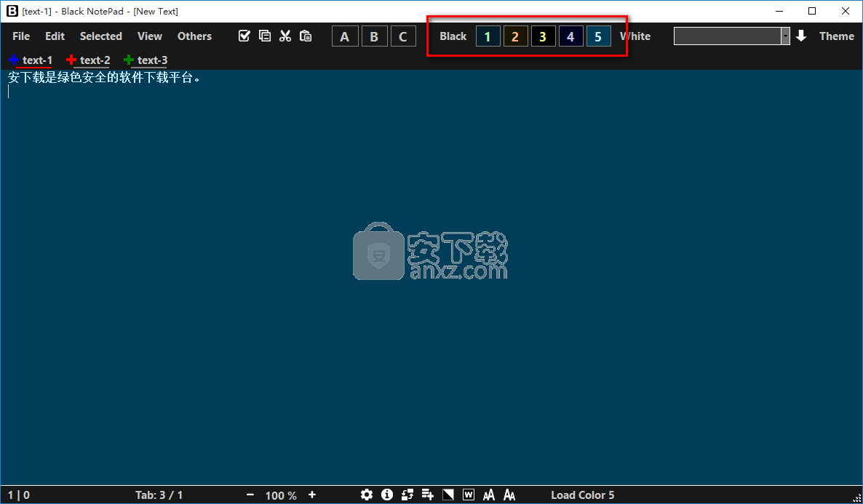Click the 'Tab: 3 / 1' status text
Screen dimensions: 863x504
coord(159,495)
